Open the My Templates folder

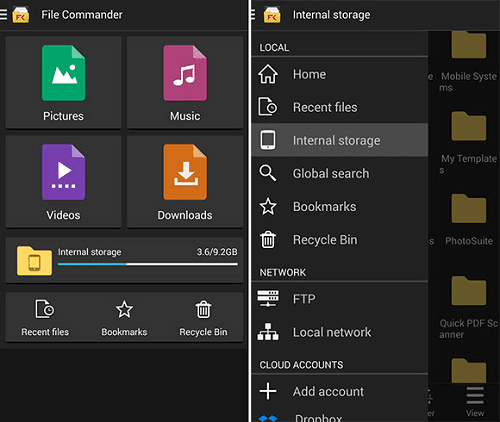pos(469,143)
